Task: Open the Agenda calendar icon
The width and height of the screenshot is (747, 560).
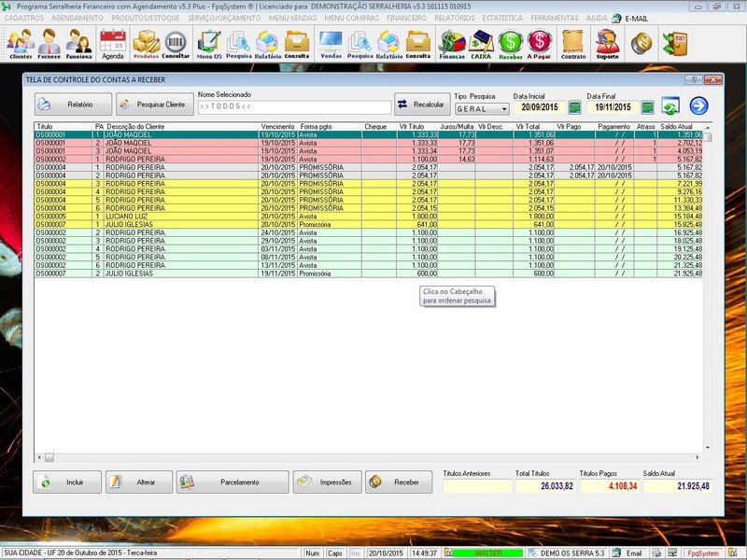Action: click(113, 44)
